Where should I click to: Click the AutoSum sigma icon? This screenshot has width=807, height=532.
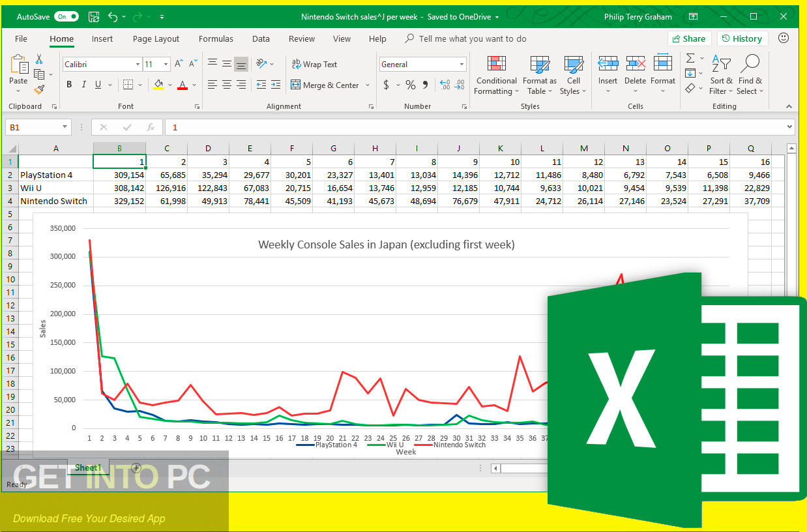coord(690,58)
